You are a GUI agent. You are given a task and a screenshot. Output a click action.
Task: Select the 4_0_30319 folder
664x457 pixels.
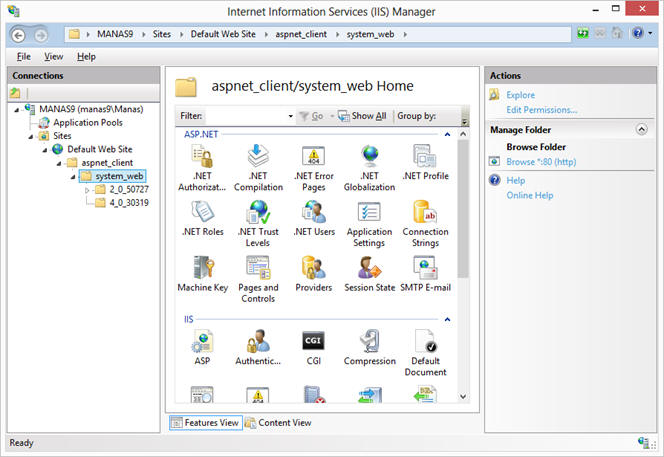coord(129,203)
